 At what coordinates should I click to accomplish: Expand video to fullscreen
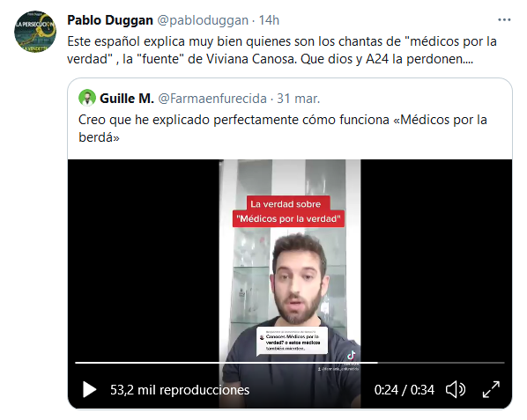pyautogui.click(x=491, y=389)
